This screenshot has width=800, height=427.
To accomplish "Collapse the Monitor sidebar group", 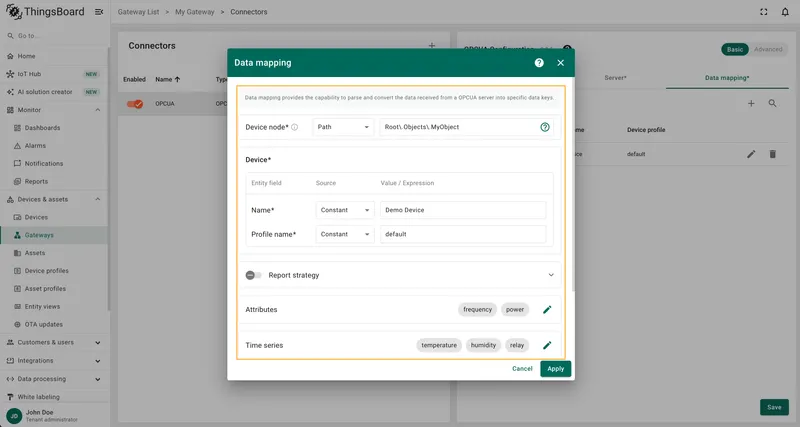I will click(x=97, y=110).
